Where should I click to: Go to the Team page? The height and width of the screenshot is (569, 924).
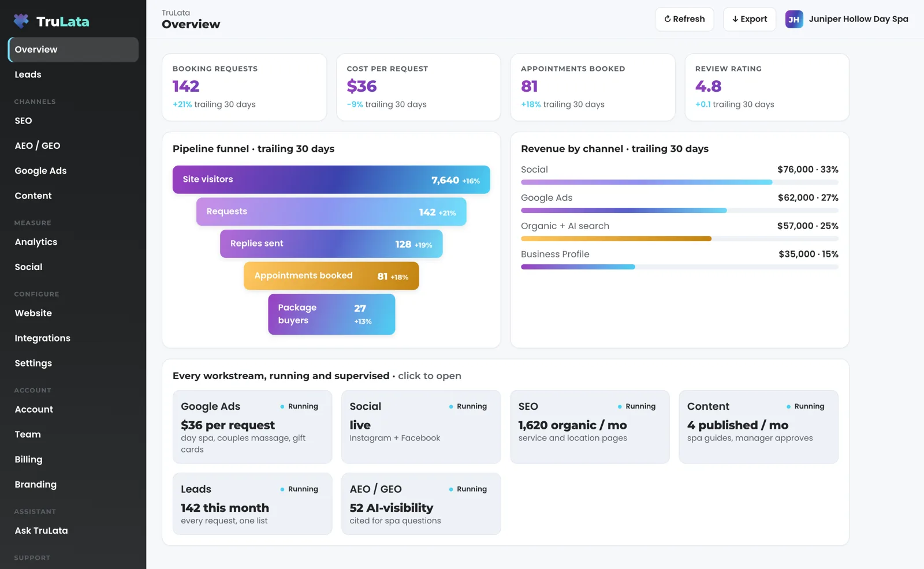(73, 434)
